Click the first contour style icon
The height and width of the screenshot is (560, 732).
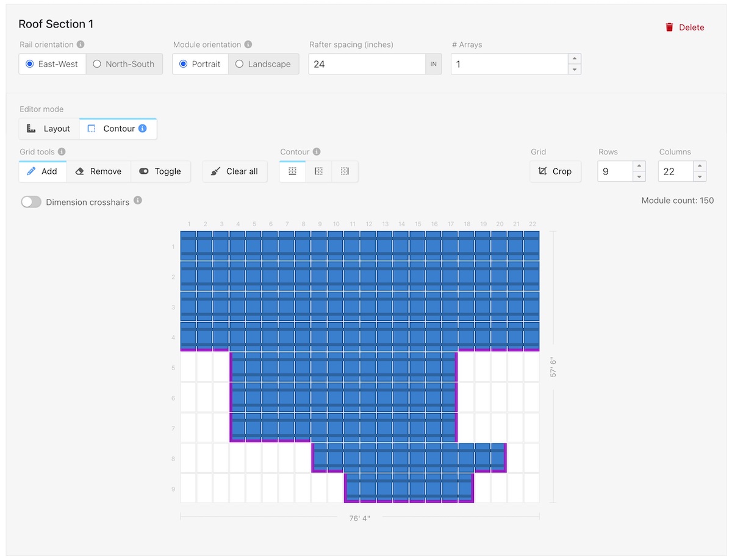292,171
